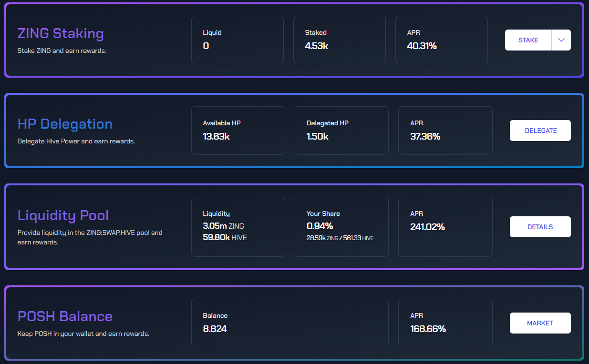Click the Liquidity value 3.05m ZING
589x364 pixels.
(x=224, y=226)
